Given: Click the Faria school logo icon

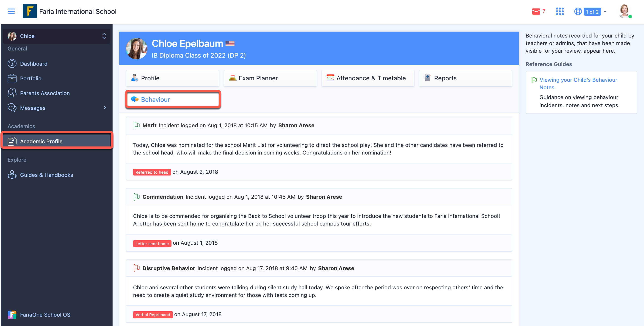Looking at the screenshot, I should coord(30,11).
